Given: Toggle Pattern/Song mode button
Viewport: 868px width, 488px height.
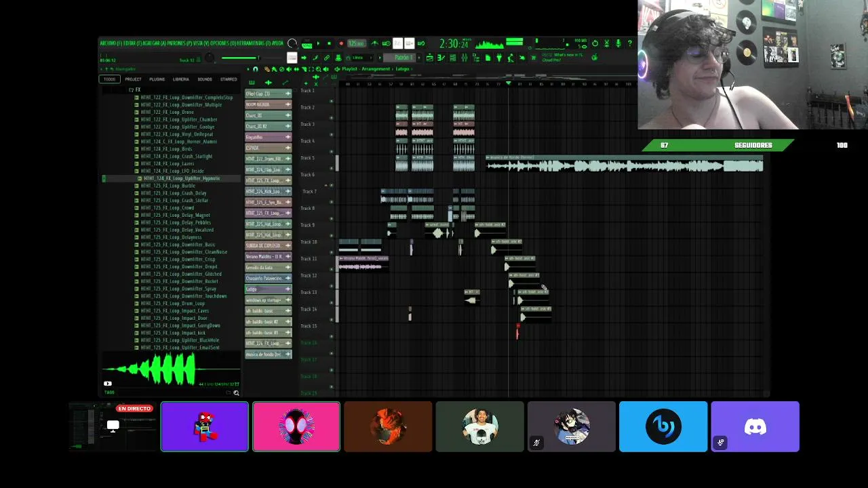Looking at the screenshot, I should tap(307, 44).
